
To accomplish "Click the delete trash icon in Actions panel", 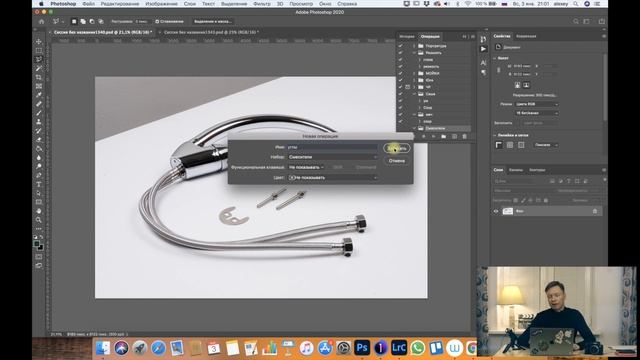I will tap(464, 136).
